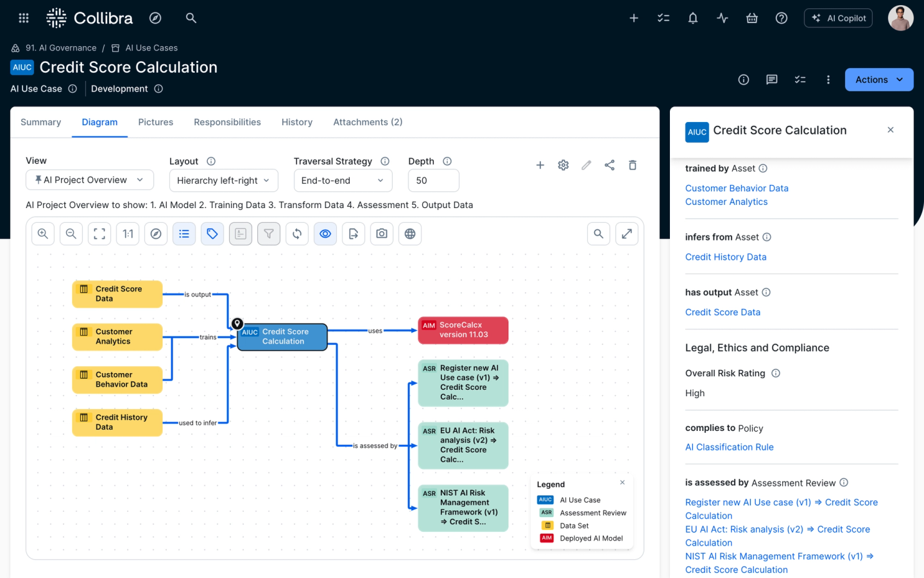Fit the diagram to screen
Viewport: 924px width, 578px height.
pyautogui.click(x=99, y=233)
